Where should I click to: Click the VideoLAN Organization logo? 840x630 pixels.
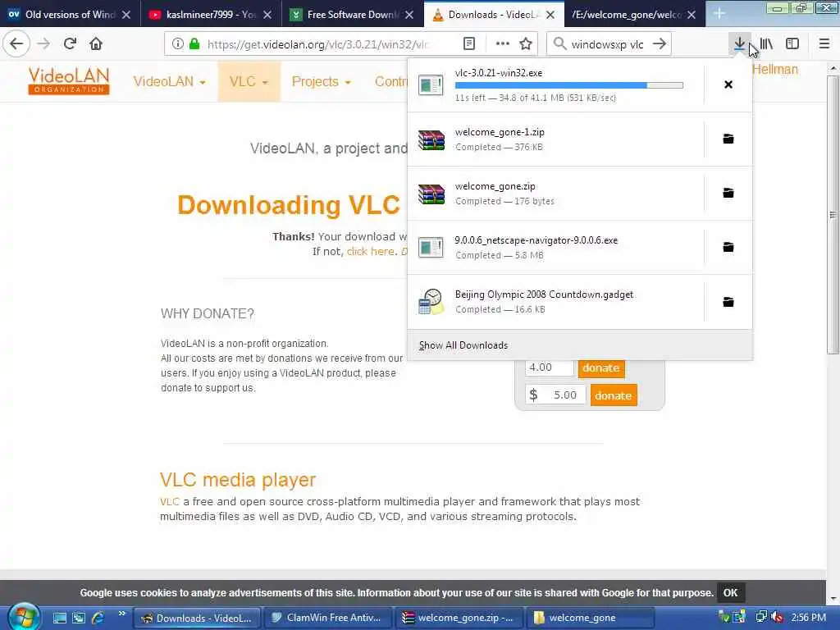69,81
